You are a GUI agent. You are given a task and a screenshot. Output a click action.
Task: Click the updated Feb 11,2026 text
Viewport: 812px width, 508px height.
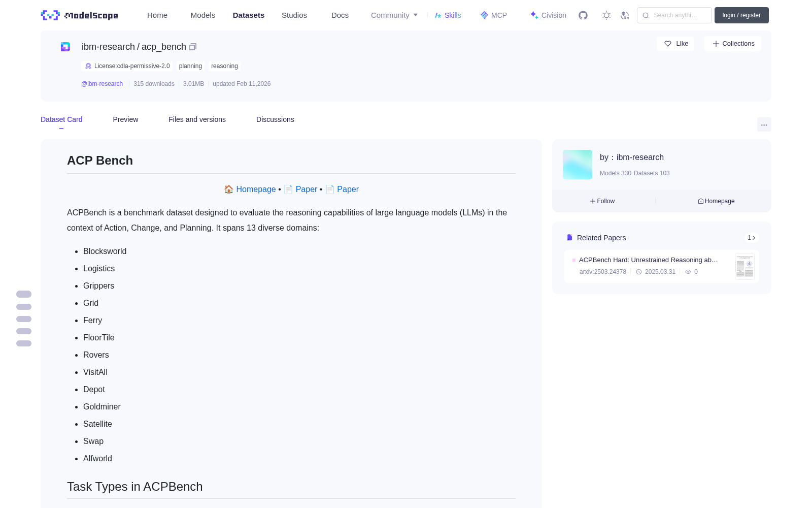coord(242,84)
